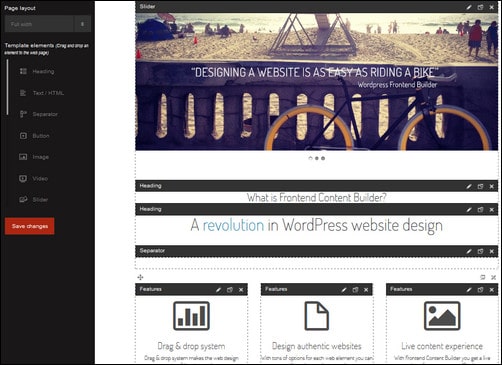Viewport: 502px width, 365px height.
Task: Click the 'Design authentic websites' title
Action: (x=317, y=346)
